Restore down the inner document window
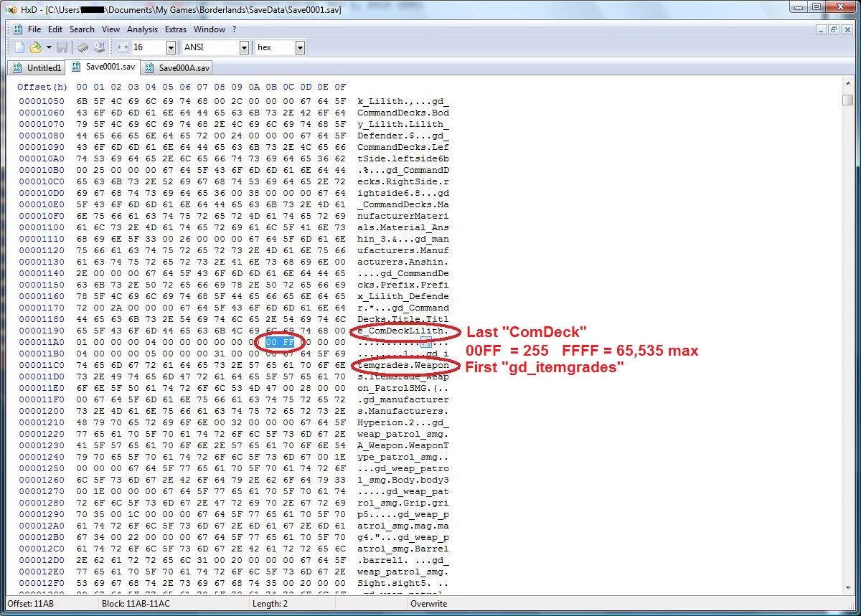Viewport: 861px width, 616px height. [833, 29]
